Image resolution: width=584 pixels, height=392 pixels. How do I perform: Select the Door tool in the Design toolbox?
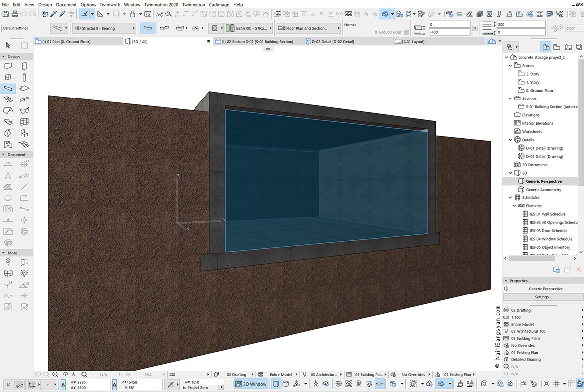[24, 66]
